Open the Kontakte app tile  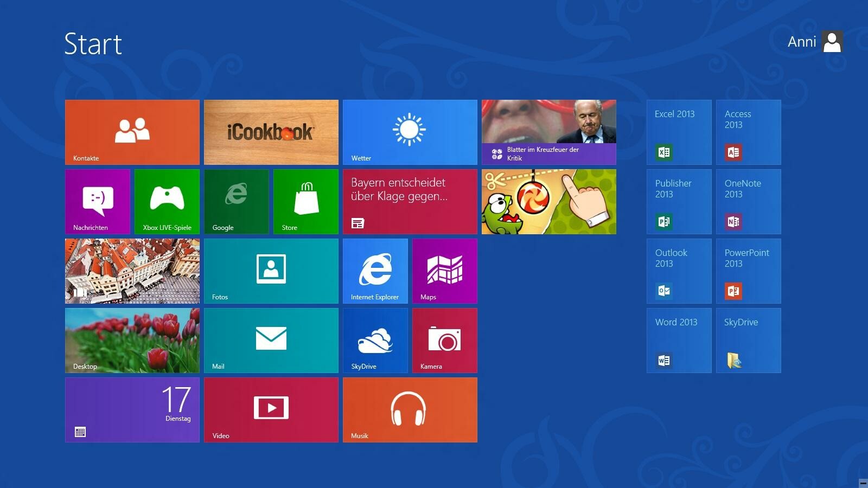point(132,132)
